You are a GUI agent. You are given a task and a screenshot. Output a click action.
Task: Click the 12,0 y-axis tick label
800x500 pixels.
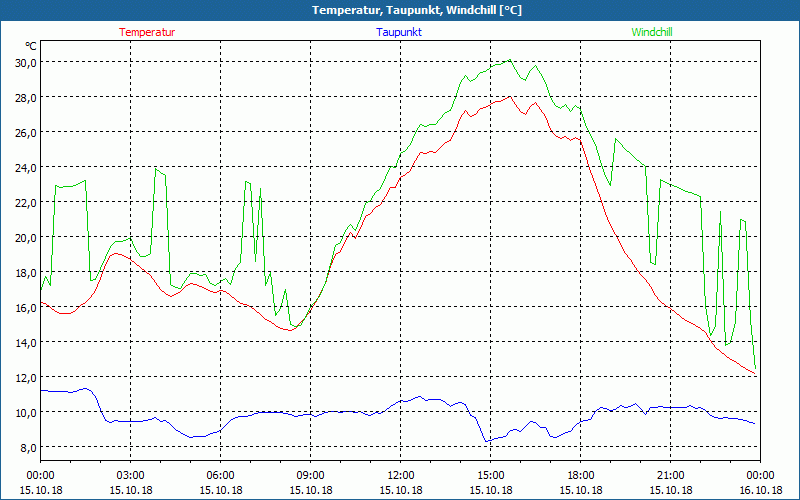(x=24, y=377)
